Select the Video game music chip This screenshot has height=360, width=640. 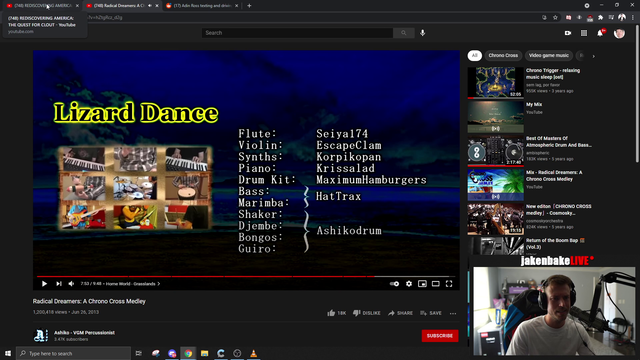click(549, 56)
